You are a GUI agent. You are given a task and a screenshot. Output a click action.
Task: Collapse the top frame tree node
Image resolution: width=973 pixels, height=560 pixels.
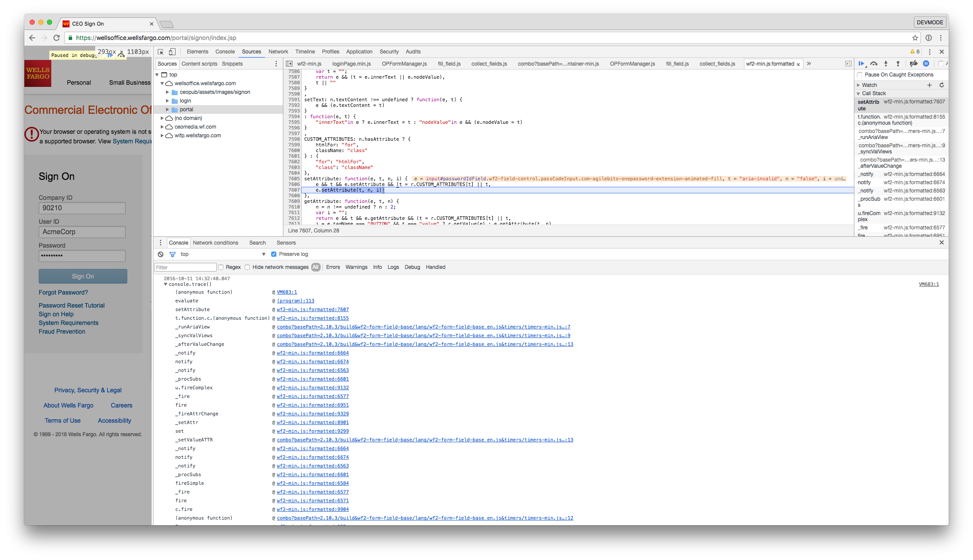pos(157,75)
